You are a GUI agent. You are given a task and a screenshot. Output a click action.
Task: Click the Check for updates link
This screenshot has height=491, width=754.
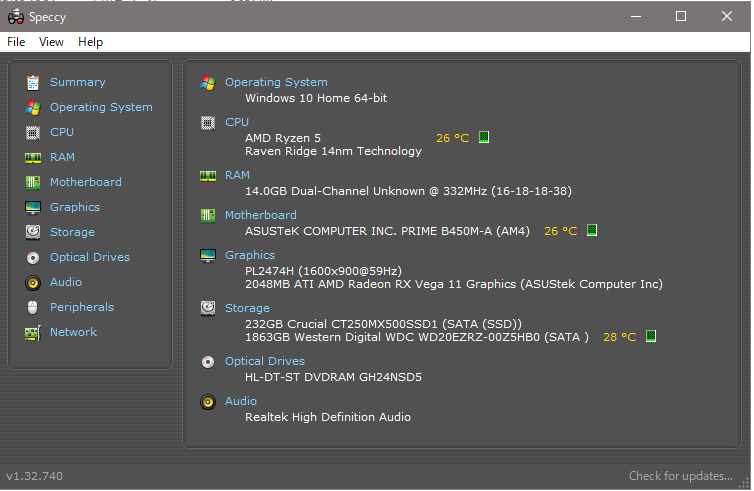click(x=680, y=476)
